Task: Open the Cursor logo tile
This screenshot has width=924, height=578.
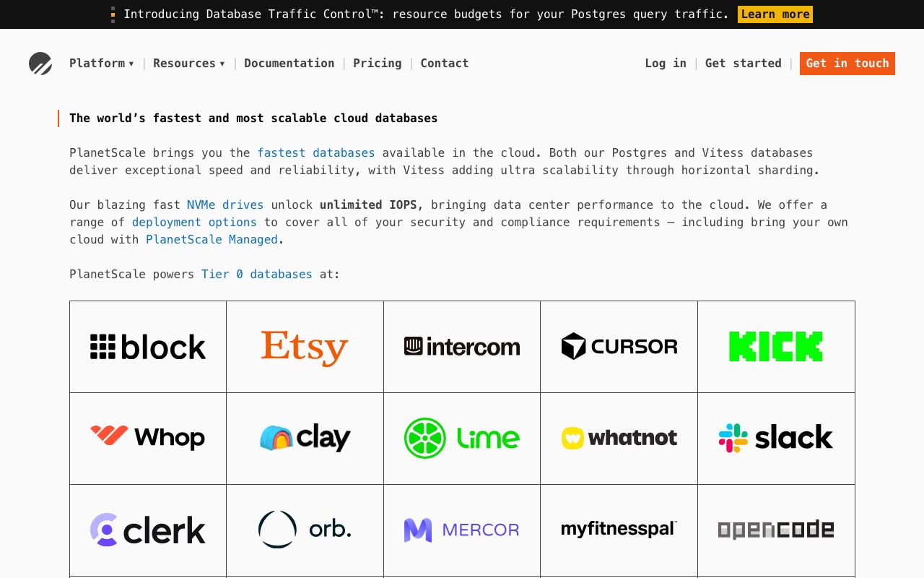Action: point(619,347)
